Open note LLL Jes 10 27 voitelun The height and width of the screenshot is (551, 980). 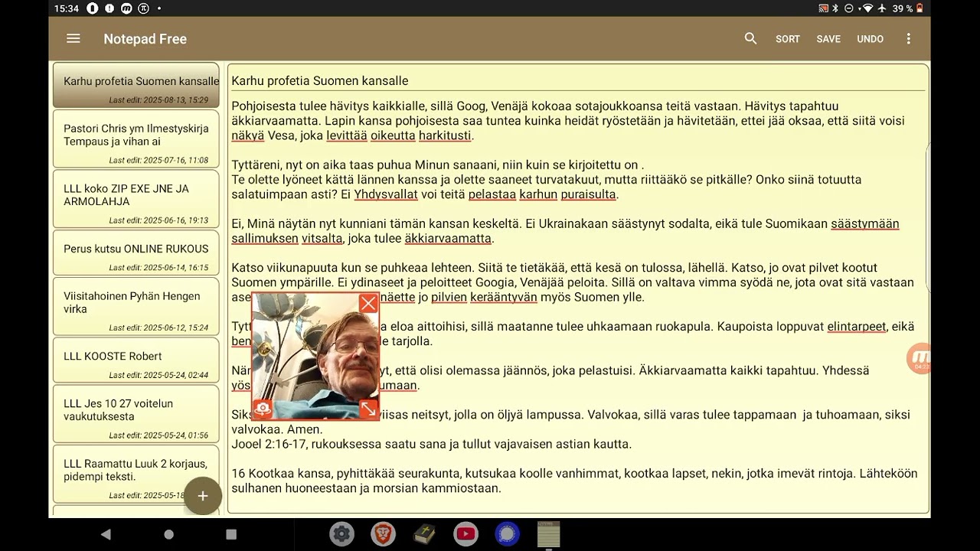coord(136,413)
